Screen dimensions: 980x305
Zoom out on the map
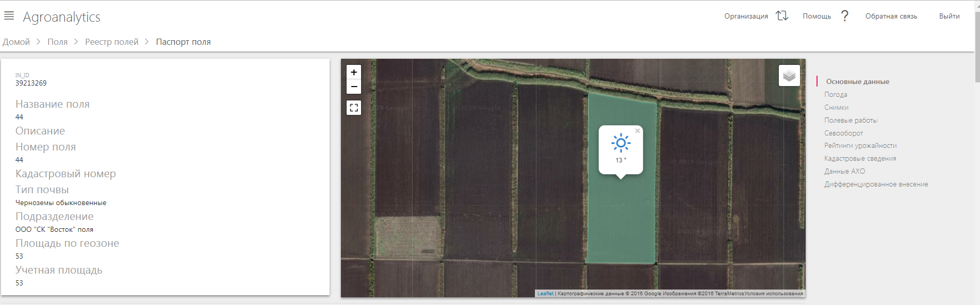tap(354, 87)
